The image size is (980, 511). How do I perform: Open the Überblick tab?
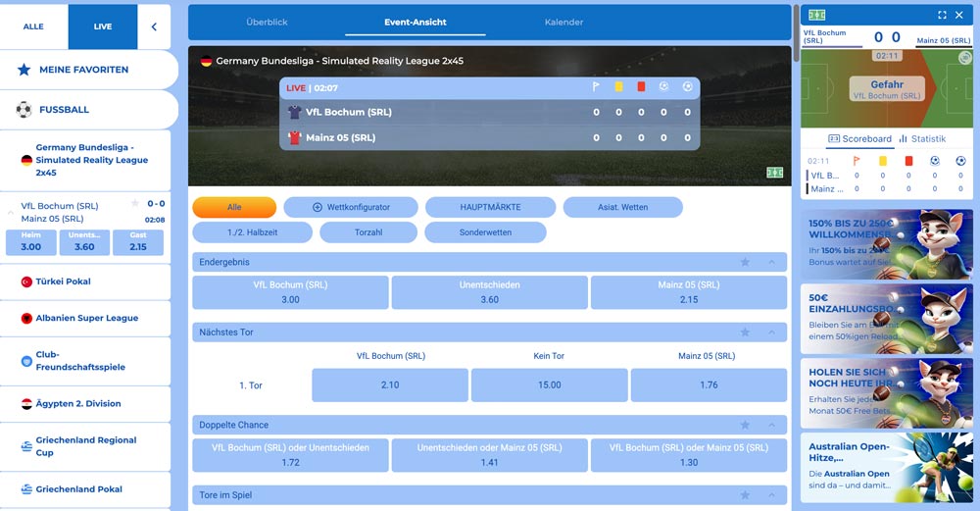pyautogui.click(x=267, y=22)
